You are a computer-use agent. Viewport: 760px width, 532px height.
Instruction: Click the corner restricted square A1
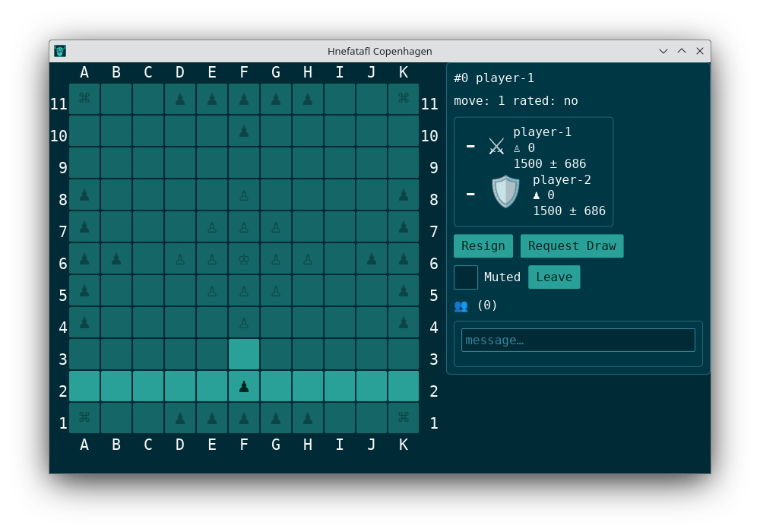tap(84, 418)
